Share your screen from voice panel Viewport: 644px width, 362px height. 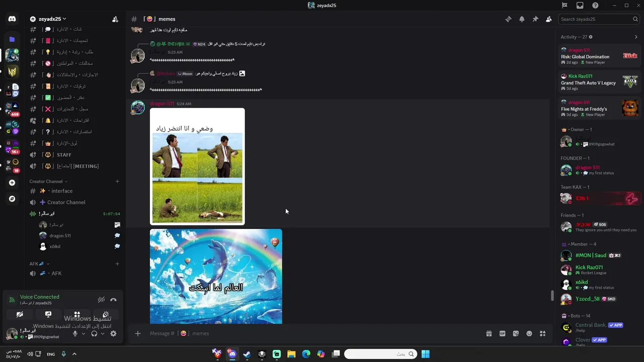tap(48, 314)
